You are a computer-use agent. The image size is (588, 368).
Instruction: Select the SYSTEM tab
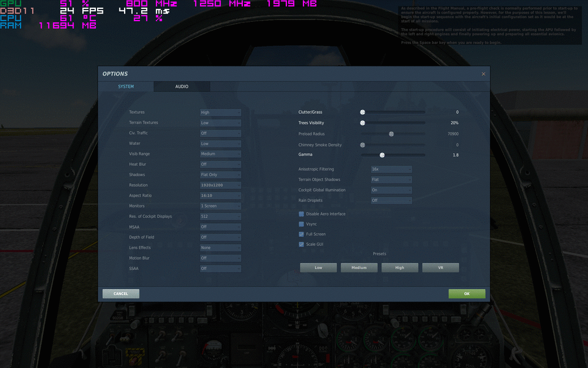click(x=126, y=86)
